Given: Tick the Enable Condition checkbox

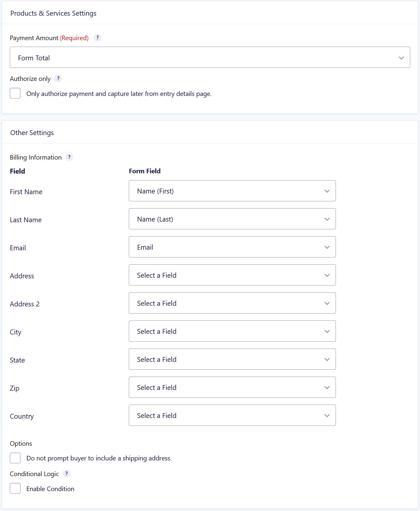Looking at the screenshot, I should pos(15,488).
